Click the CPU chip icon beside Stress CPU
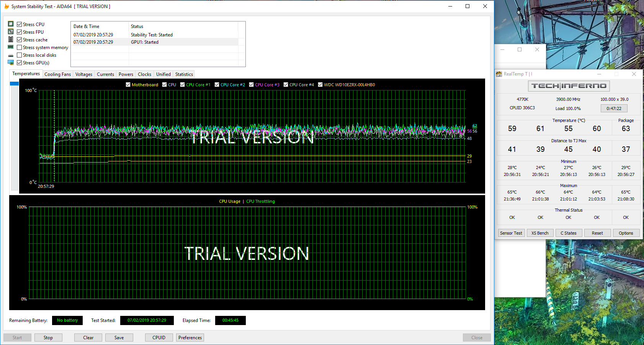The height and width of the screenshot is (345, 644). (x=11, y=24)
